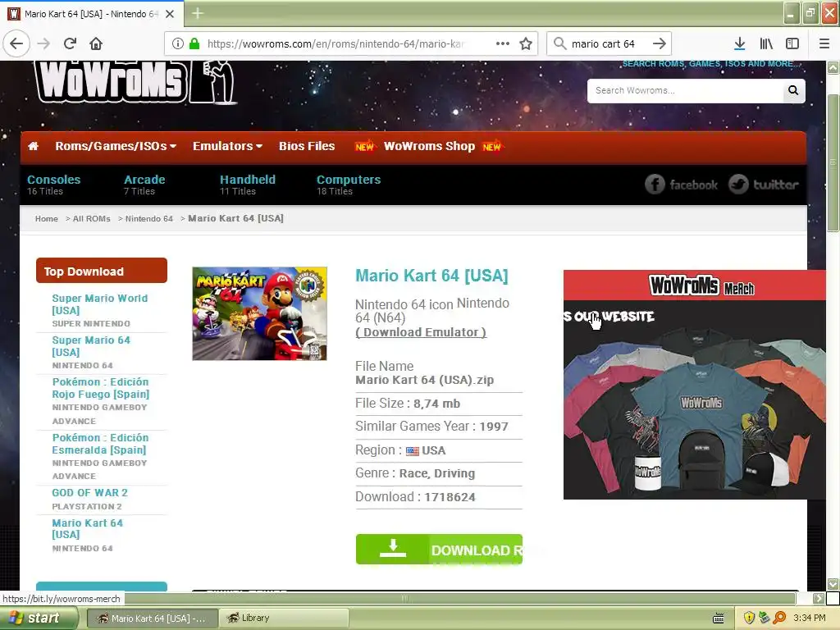Open the Firefox library icon

click(x=766, y=43)
